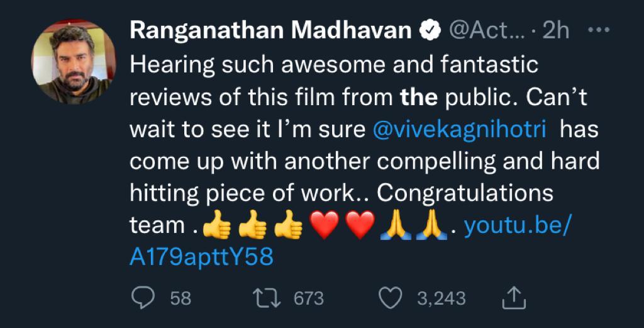Click the bold word "the" in the tweet

(418, 97)
